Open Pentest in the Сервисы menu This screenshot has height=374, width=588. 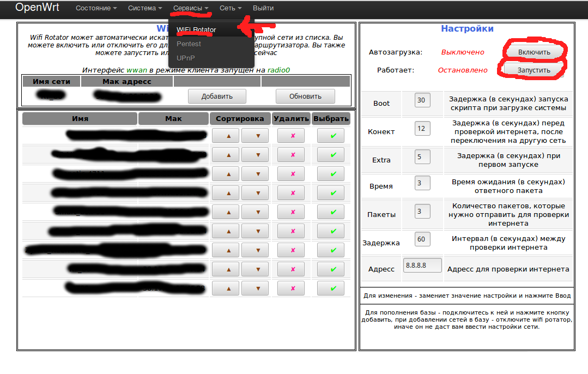tap(189, 44)
